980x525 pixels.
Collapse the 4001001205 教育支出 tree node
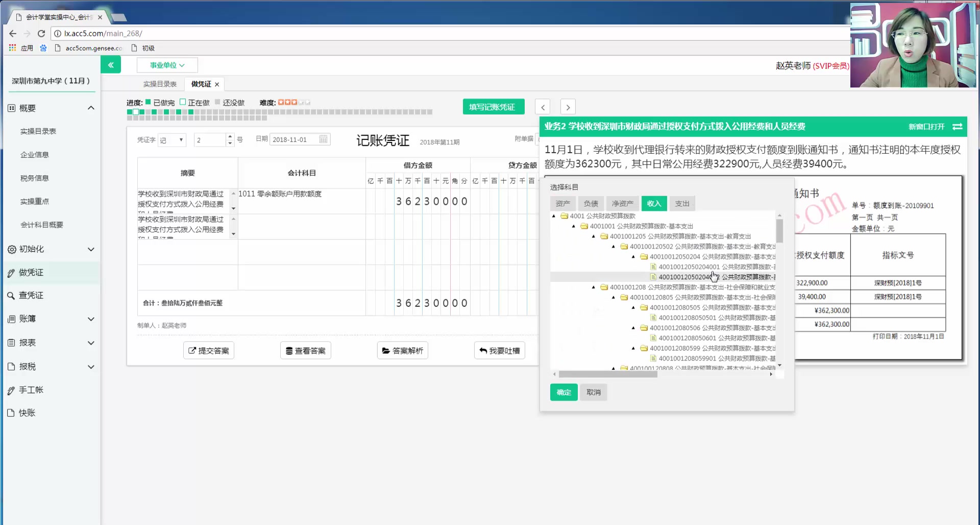(594, 236)
